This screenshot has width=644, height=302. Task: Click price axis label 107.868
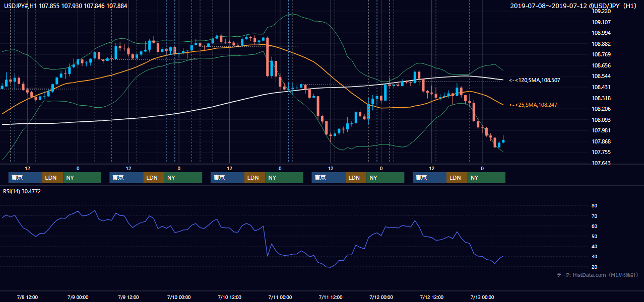pos(601,141)
